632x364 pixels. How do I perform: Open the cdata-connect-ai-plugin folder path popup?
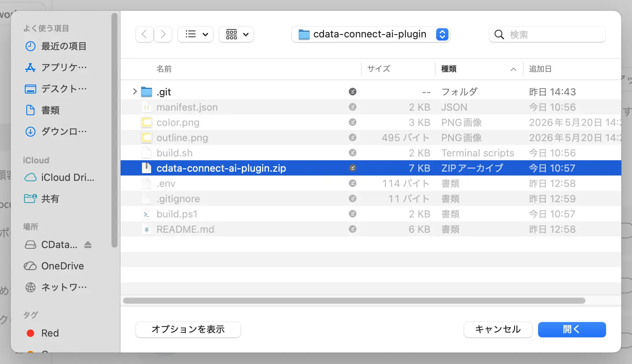(371, 34)
